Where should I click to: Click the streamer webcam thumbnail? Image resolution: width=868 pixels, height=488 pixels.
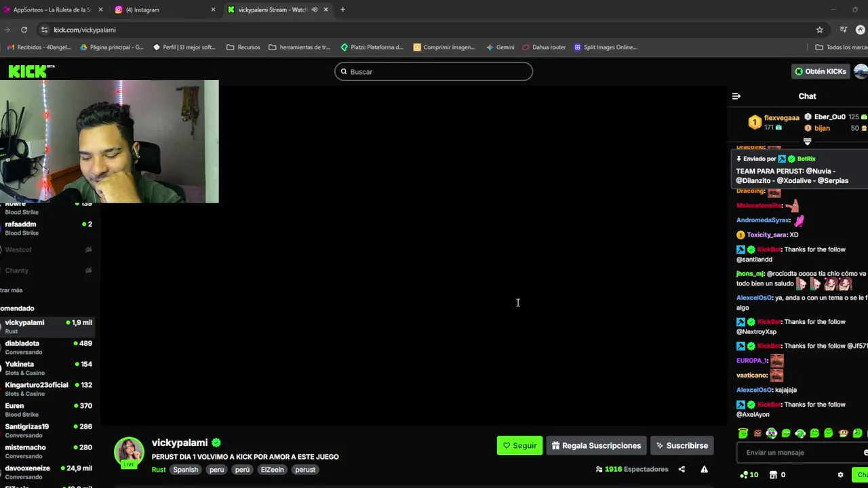click(109, 141)
